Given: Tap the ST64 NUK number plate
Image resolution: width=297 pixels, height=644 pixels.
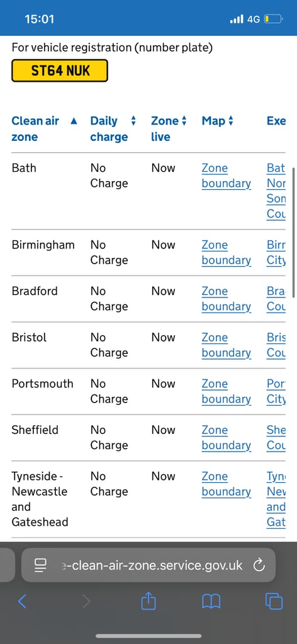Looking at the screenshot, I should pyautogui.click(x=60, y=70).
